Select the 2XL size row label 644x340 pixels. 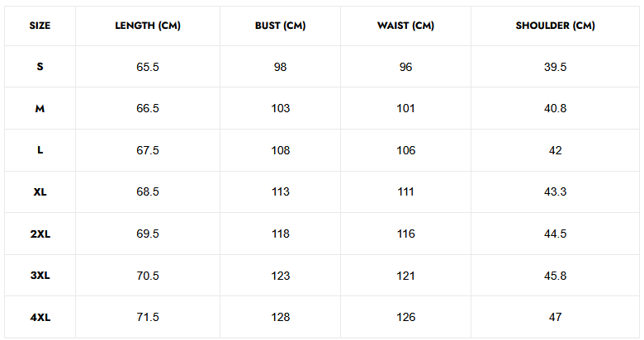[40, 234]
